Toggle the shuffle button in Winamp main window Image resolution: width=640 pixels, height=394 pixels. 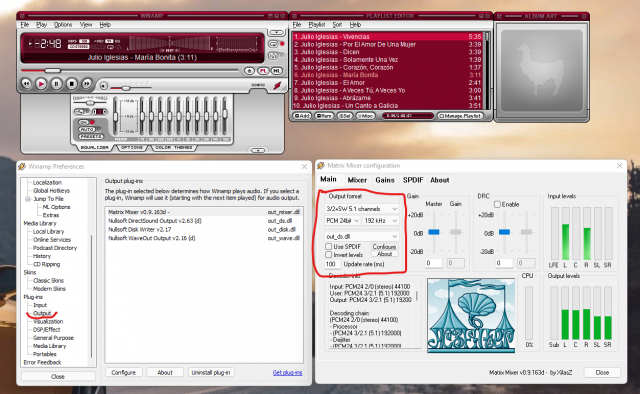click(273, 56)
